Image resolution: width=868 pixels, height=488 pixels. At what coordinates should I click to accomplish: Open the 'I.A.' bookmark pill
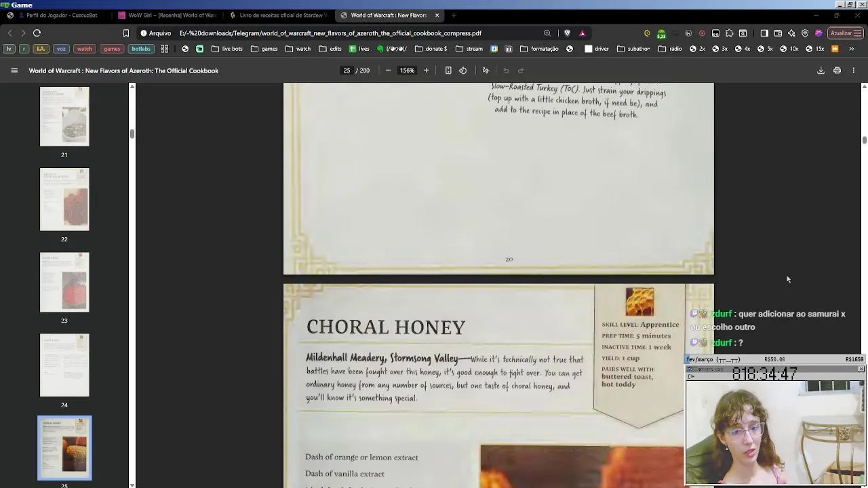41,49
